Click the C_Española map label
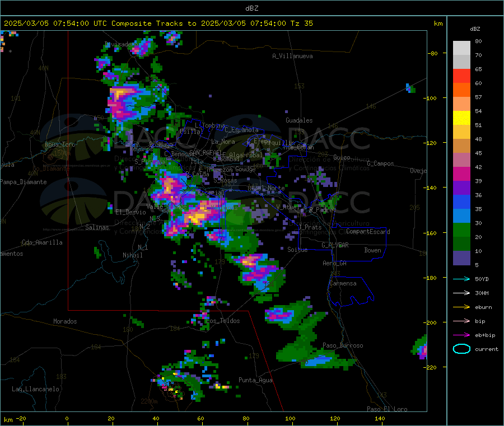The image size is (504, 426). point(241,130)
